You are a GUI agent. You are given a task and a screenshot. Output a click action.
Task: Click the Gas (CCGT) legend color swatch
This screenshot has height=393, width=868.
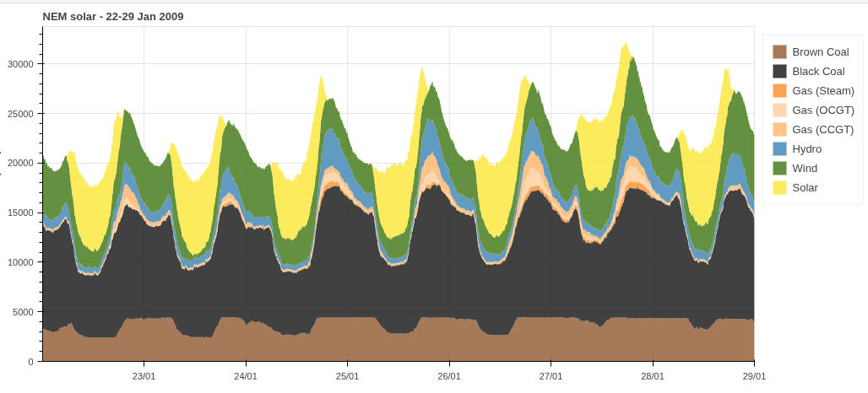pos(779,130)
